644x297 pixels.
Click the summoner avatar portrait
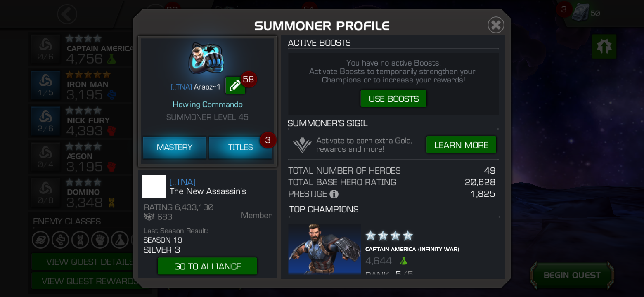pos(206,58)
